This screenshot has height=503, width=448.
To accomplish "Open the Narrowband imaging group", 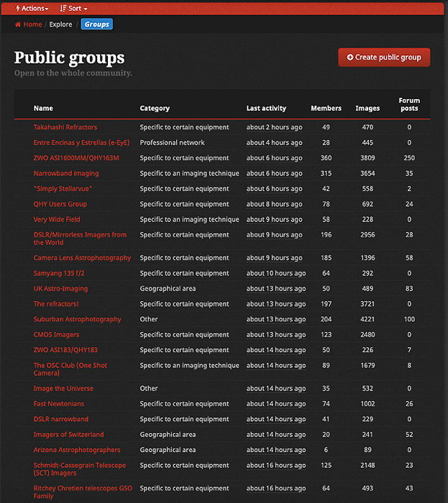I will pos(66,173).
